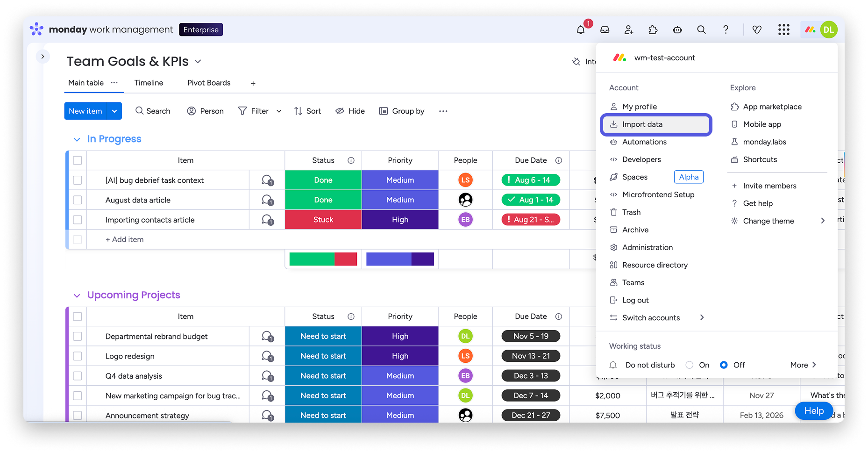Add a new board view with plus
This screenshot has width=868, height=453.
[253, 83]
